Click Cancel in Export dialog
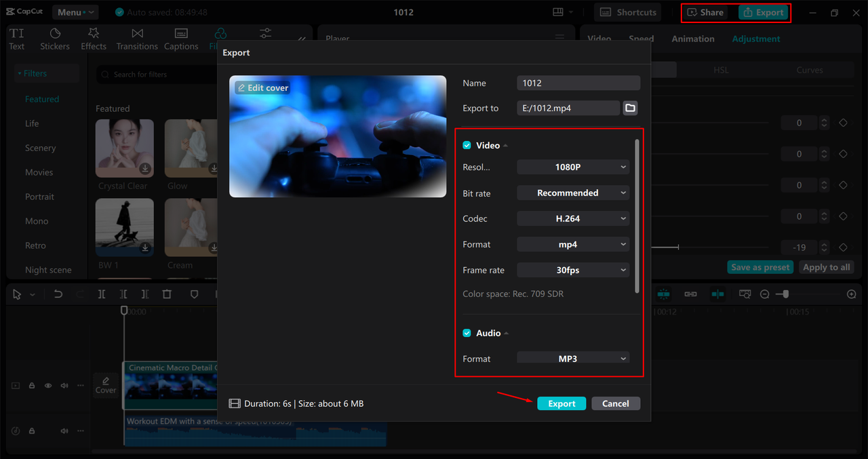 [616, 403]
